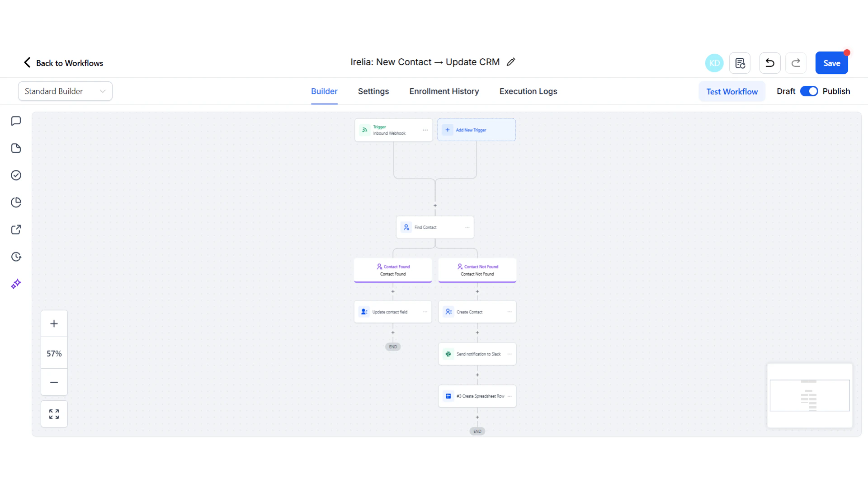Viewport: 868px width, 488px height.
Task: Click the Redo arrow in the top toolbar
Action: (x=796, y=63)
